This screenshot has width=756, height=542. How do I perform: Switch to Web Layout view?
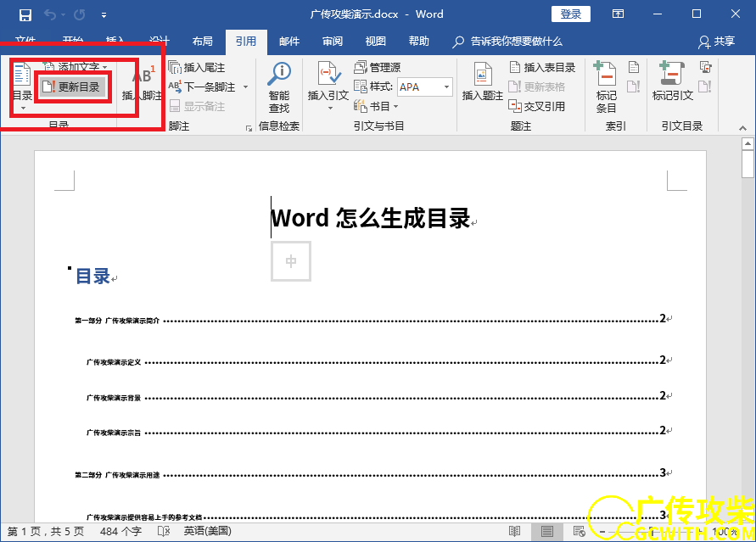[579, 532]
